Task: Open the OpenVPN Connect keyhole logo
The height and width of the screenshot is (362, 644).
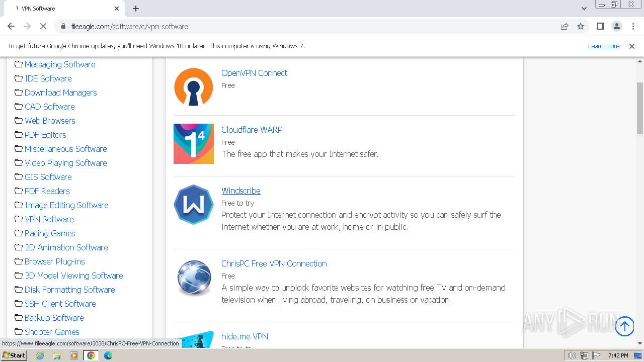Action: click(194, 87)
